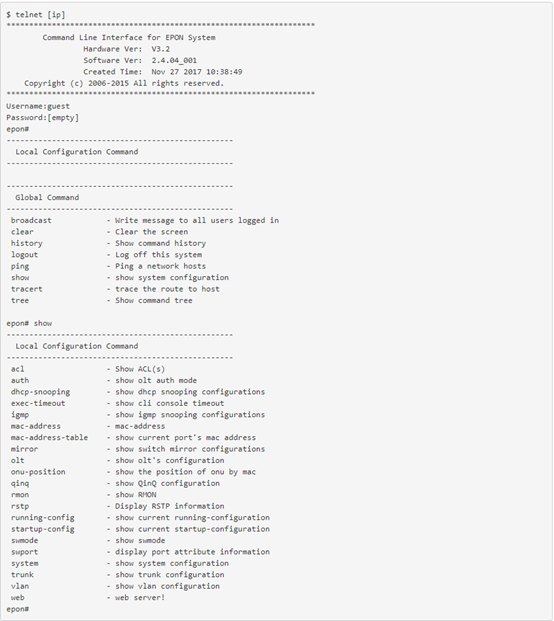The height and width of the screenshot is (621, 554).
Task: Select the 'acl' show subcommand
Action: click(x=17, y=369)
